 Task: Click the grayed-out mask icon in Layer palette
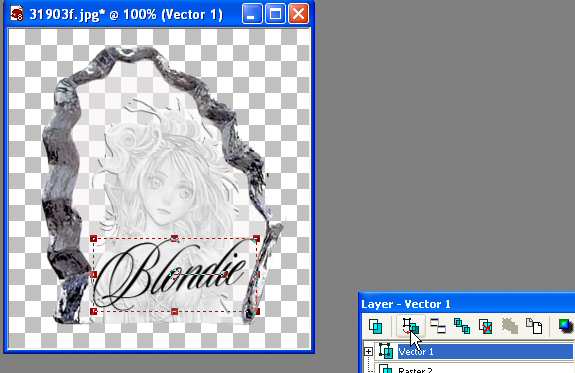point(510,326)
